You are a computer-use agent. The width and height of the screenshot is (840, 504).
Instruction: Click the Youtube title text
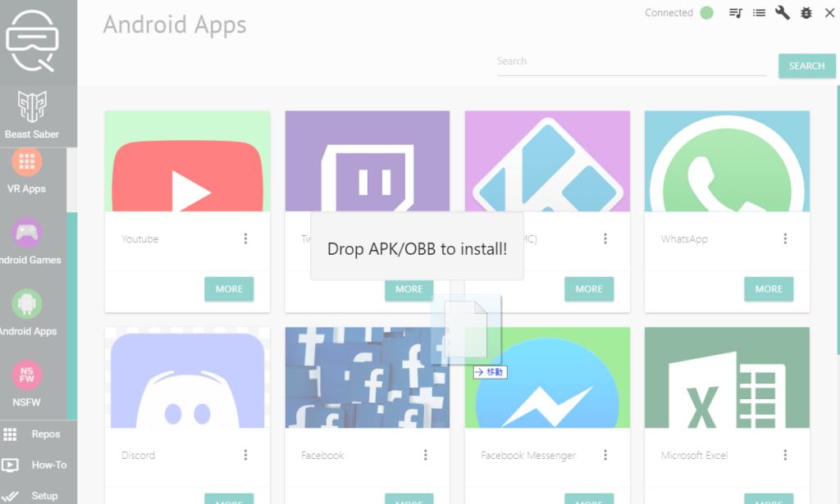coord(139,239)
